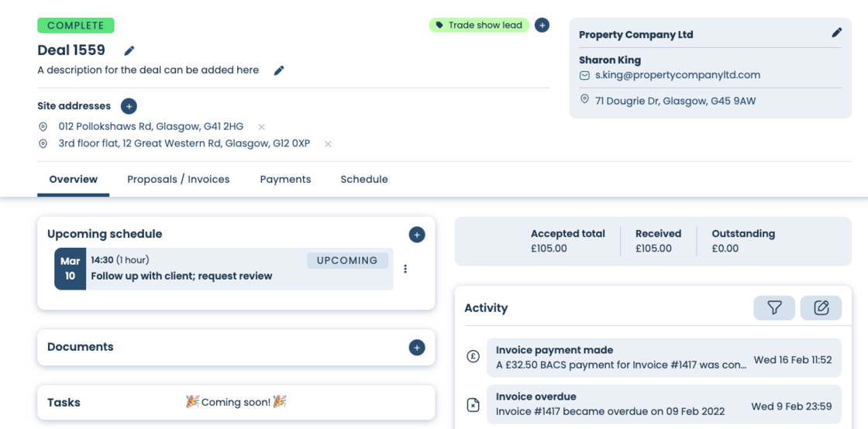
Task: Click the Trade show lead tag
Action: pos(479,26)
